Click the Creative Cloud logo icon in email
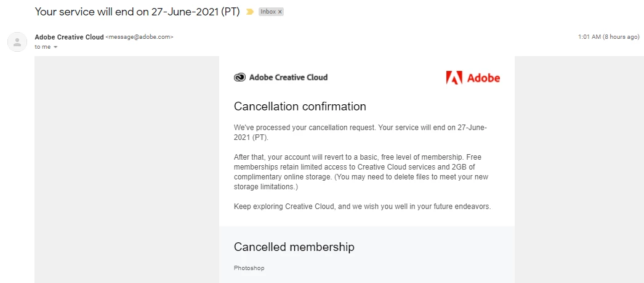Screen dimensions: 644x283 pyautogui.click(x=239, y=78)
